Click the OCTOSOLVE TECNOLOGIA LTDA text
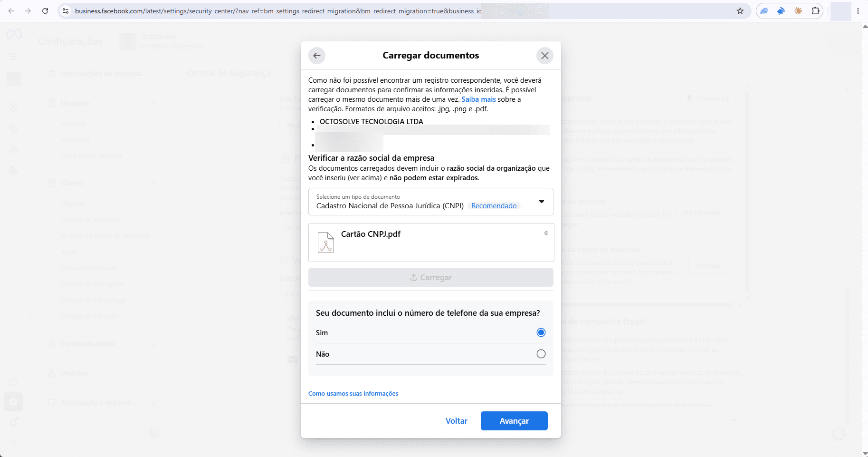 point(371,122)
